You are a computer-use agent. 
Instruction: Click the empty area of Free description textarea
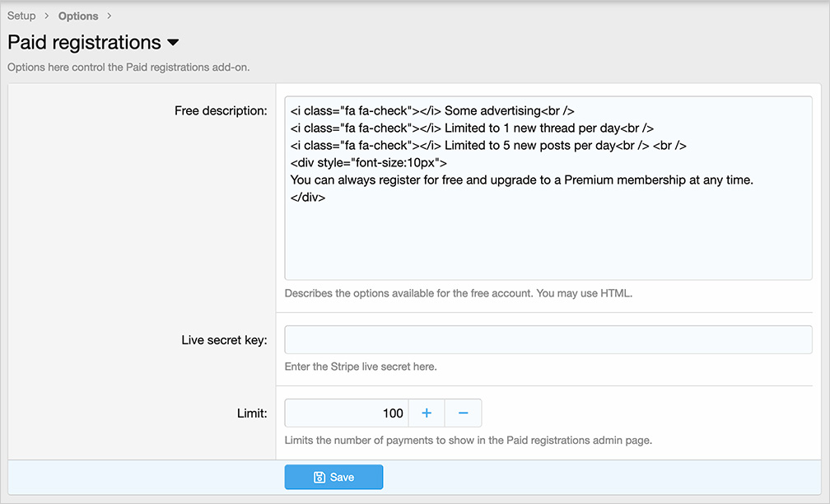[548, 243]
